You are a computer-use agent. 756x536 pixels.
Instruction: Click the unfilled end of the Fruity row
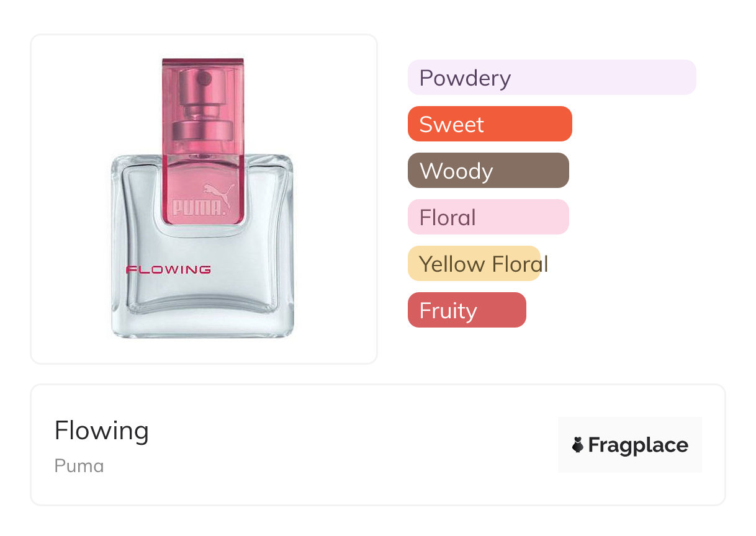pyautogui.click(x=614, y=310)
